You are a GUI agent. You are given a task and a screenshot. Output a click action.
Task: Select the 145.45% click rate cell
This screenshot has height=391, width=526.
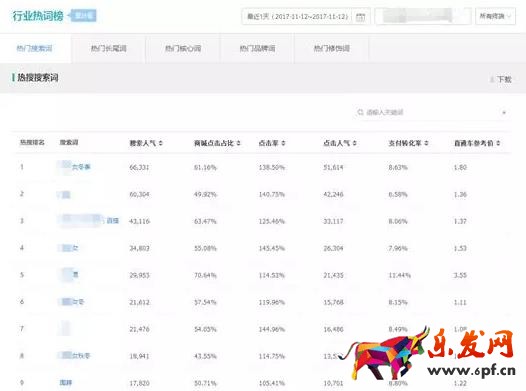tap(272, 248)
